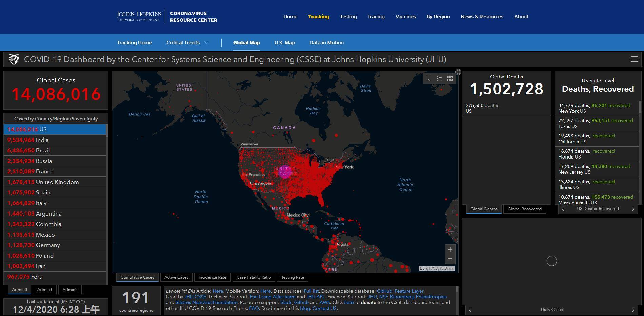Open the Tracing nav item
This screenshot has width=644, height=316.
click(x=376, y=17)
